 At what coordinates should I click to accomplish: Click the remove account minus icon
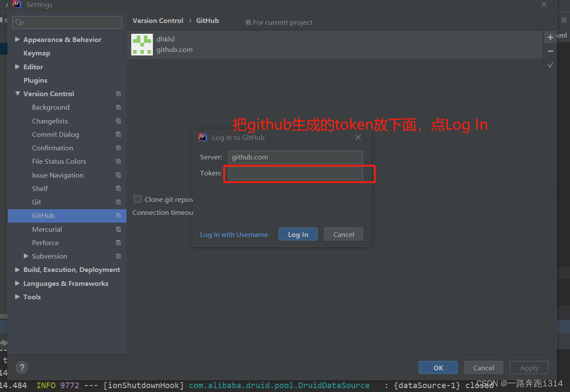pyautogui.click(x=551, y=51)
